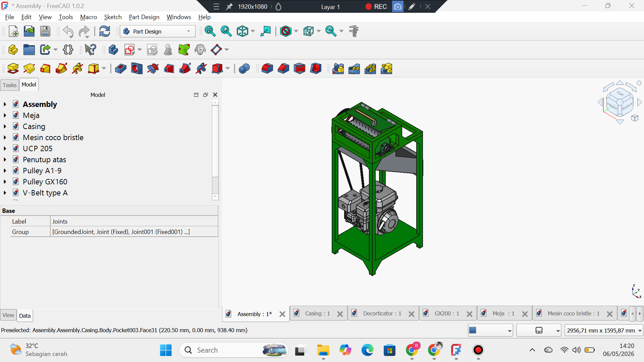The height and width of the screenshot is (362, 644).
Task: Select the Hole tool
Action: (x=137, y=69)
